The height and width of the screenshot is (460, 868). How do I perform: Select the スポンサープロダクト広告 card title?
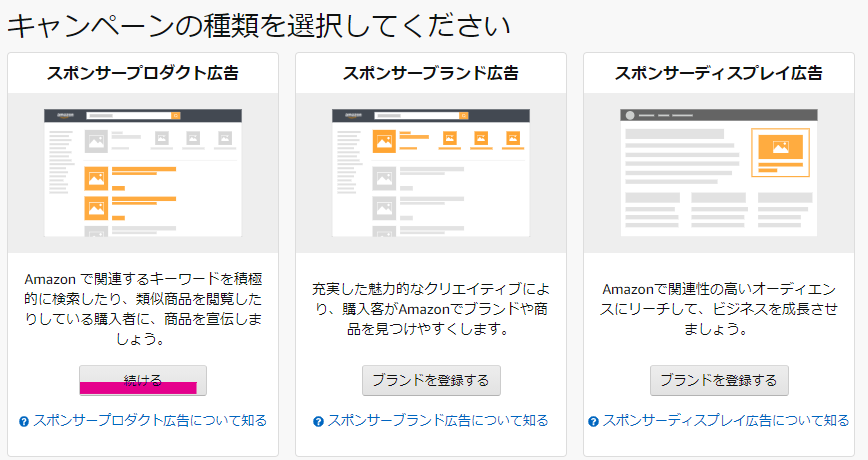point(142,73)
